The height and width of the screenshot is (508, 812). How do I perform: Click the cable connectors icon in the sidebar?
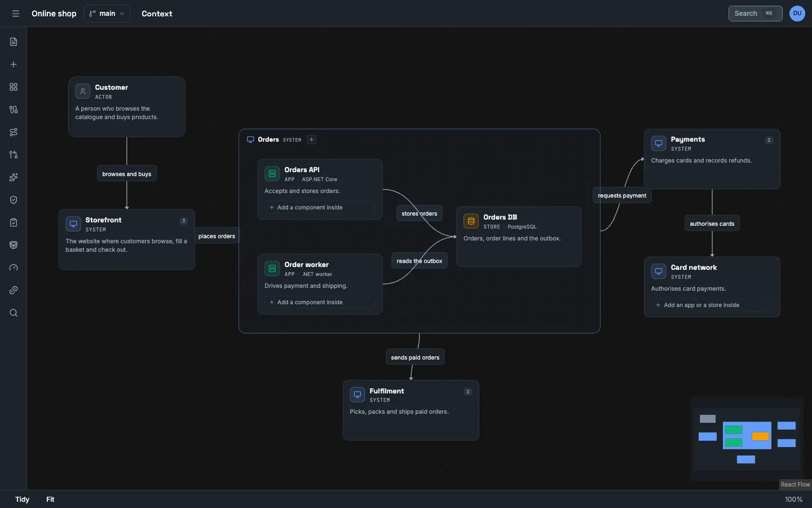click(x=14, y=110)
